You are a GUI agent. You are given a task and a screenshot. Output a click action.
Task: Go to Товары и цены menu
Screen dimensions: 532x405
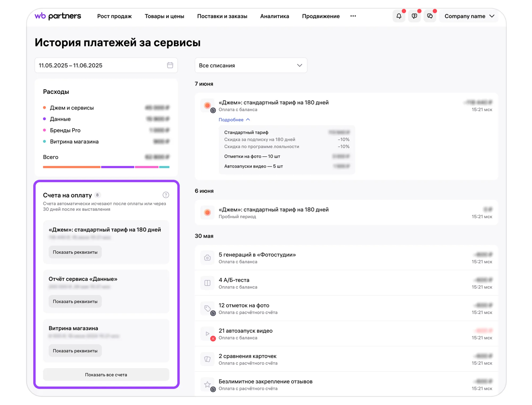click(164, 16)
